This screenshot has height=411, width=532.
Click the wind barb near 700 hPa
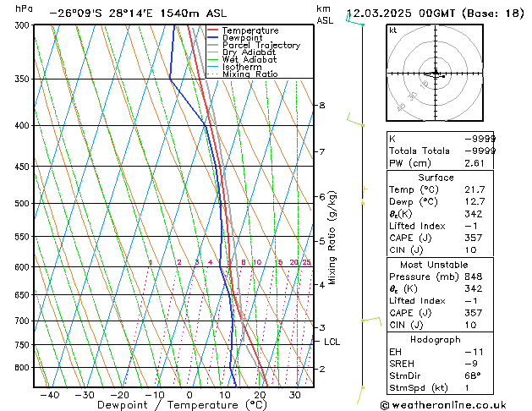(370, 321)
